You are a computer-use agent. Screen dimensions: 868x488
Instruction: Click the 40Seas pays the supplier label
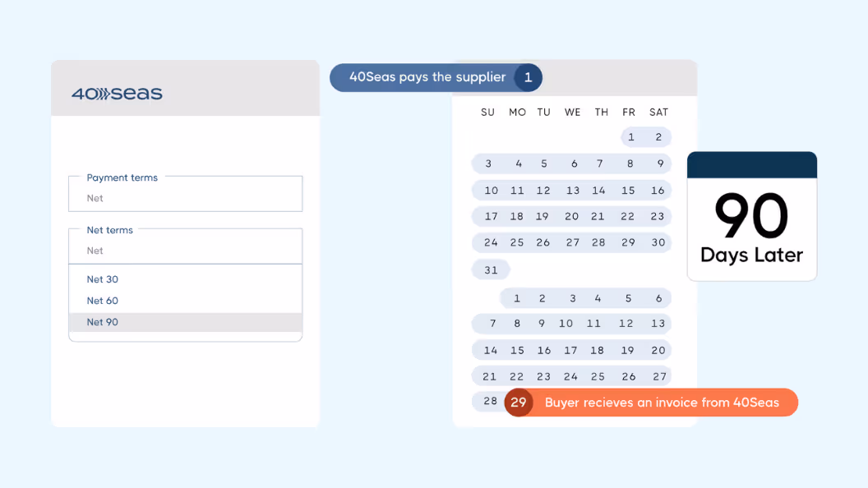click(x=427, y=77)
